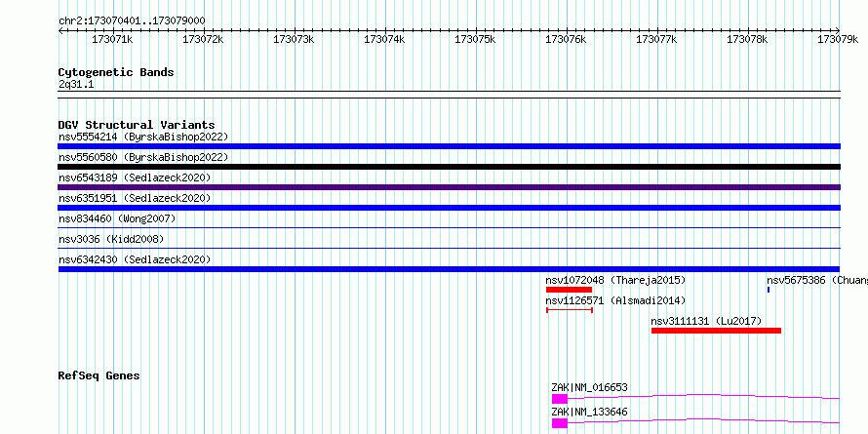868x434 pixels.
Task: Select the red bar for nsv3111131
Action: [x=716, y=331]
